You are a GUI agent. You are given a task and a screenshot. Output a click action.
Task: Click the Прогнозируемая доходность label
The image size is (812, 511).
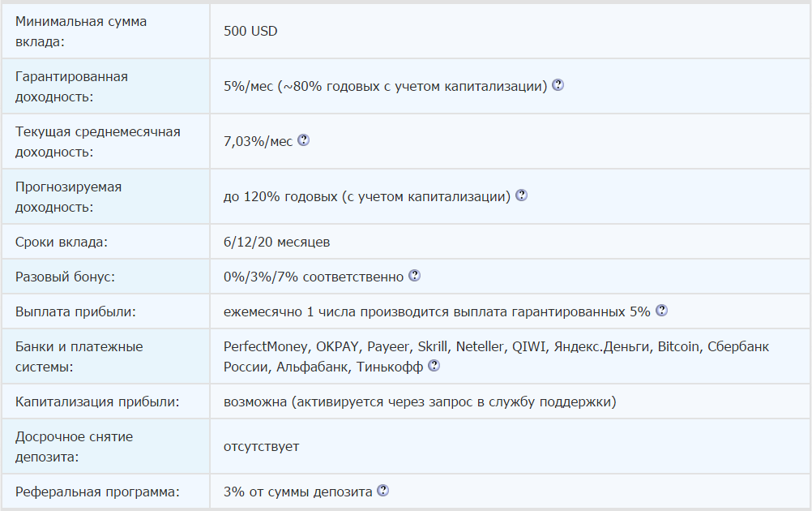67,196
